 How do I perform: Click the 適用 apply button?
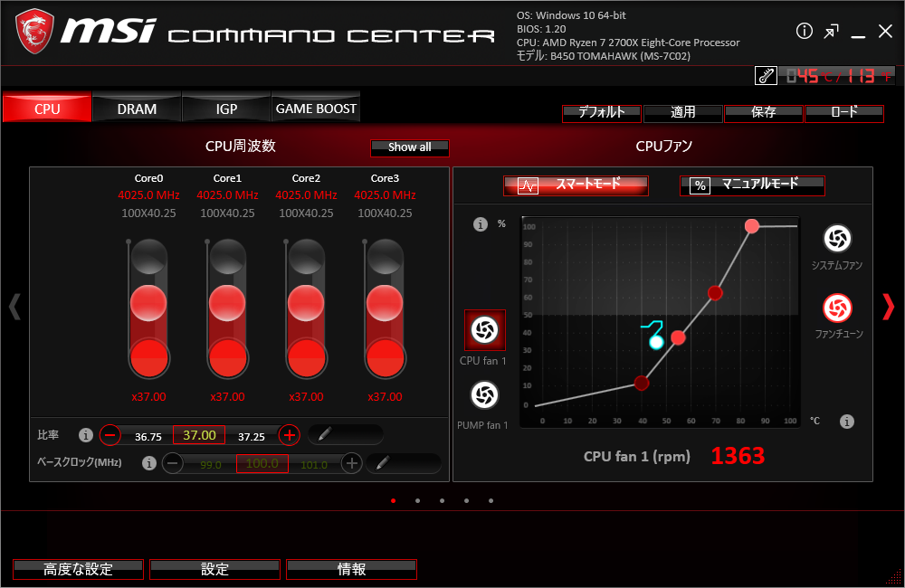(682, 113)
